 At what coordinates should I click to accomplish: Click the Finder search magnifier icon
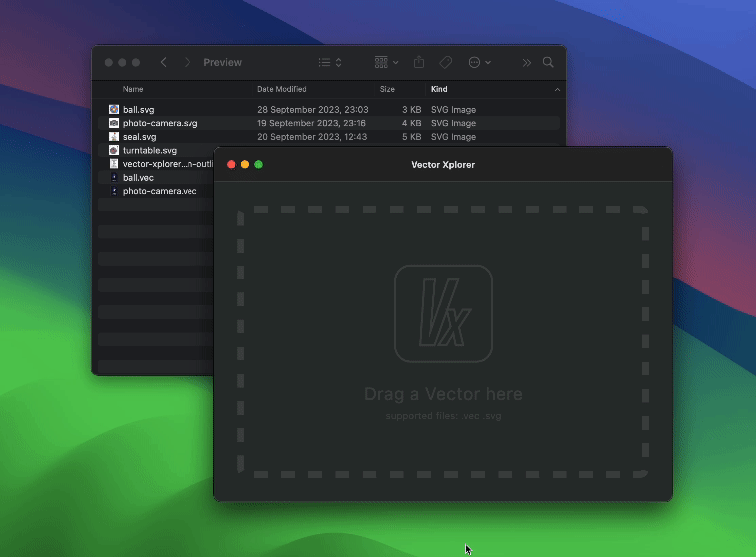point(548,62)
